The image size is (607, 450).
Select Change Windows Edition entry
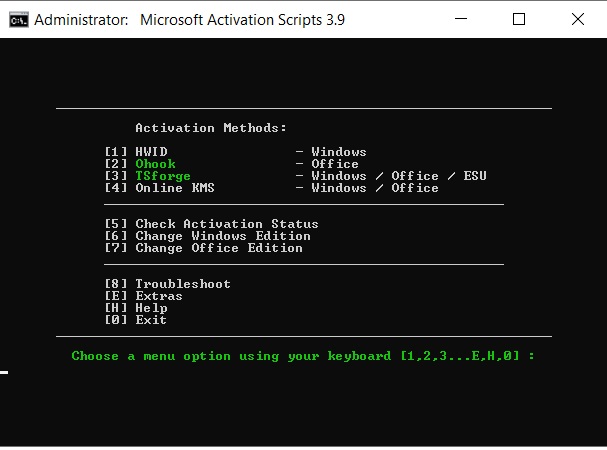click(222, 236)
